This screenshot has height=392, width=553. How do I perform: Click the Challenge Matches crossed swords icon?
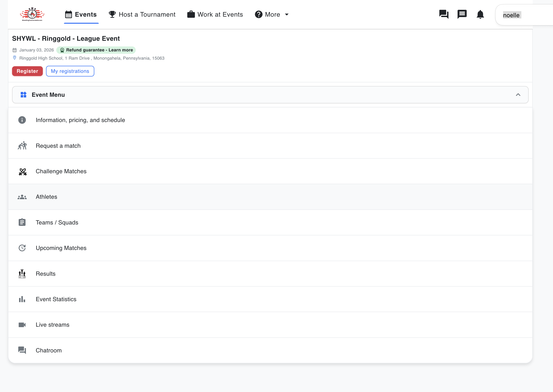[23, 172]
